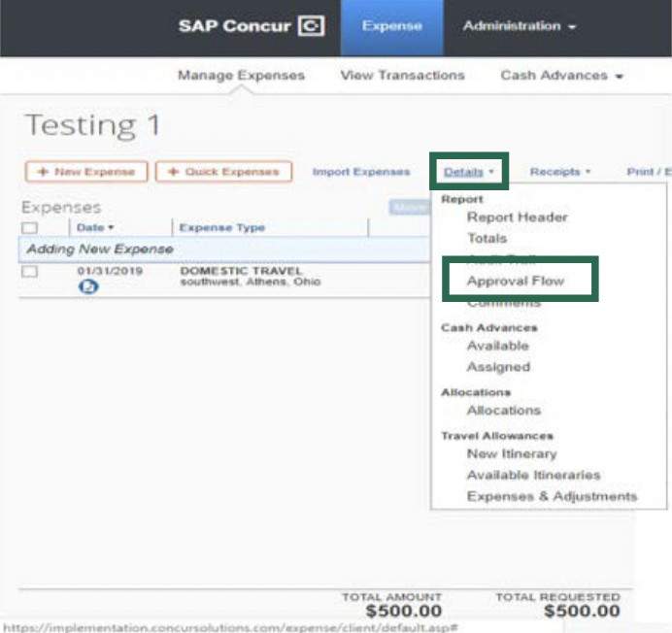Switch to the Expense tab
Viewport: 672px width, 633px height.
coord(391,26)
